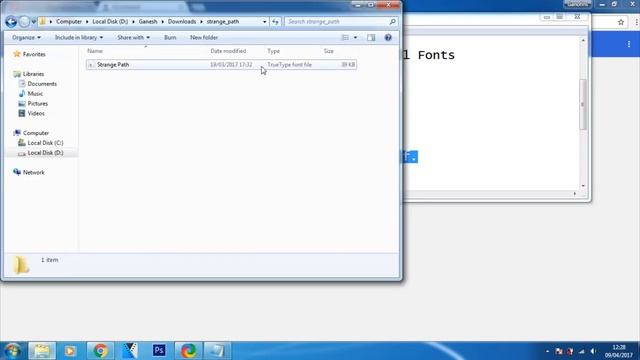
Task: Click the Computer breadcrumb in address bar
Action: tap(69, 22)
